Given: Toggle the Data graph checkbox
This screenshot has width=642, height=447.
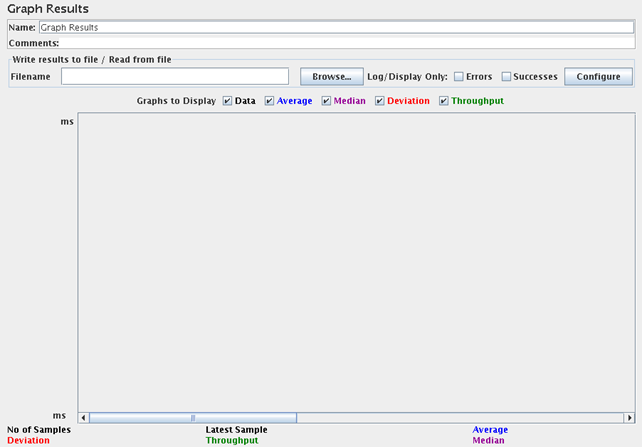Looking at the screenshot, I should coord(228,101).
